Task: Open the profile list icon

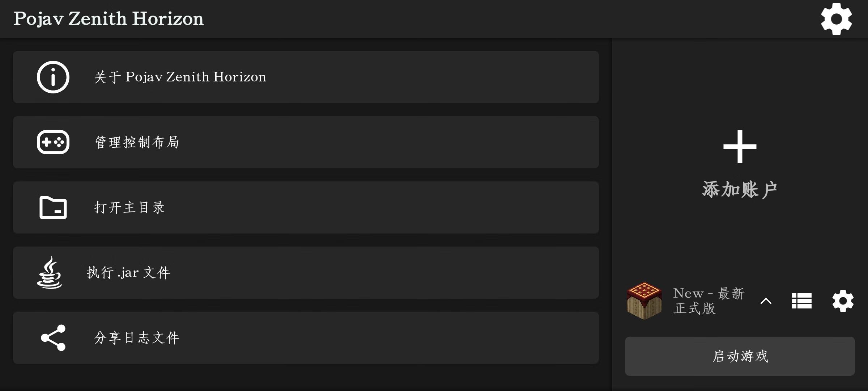Action: pyautogui.click(x=801, y=301)
